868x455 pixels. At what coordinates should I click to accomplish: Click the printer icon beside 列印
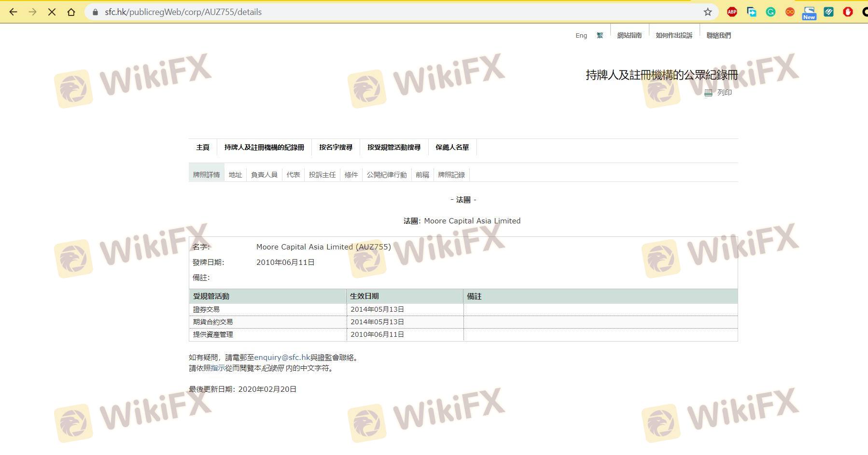click(x=708, y=93)
